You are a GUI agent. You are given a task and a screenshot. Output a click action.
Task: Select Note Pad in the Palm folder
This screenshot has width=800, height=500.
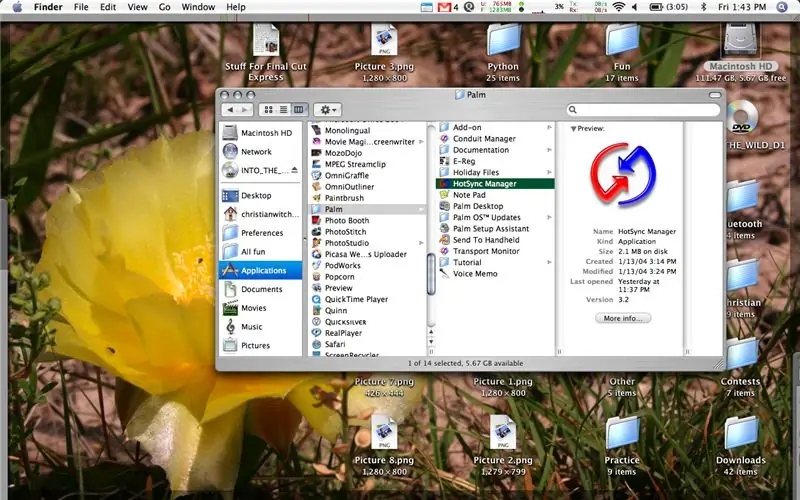[469, 195]
